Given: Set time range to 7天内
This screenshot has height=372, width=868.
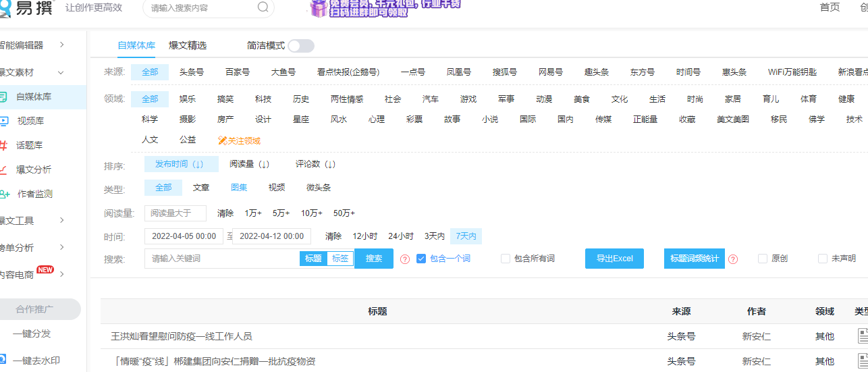Looking at the screenshot, I should 466,236.
